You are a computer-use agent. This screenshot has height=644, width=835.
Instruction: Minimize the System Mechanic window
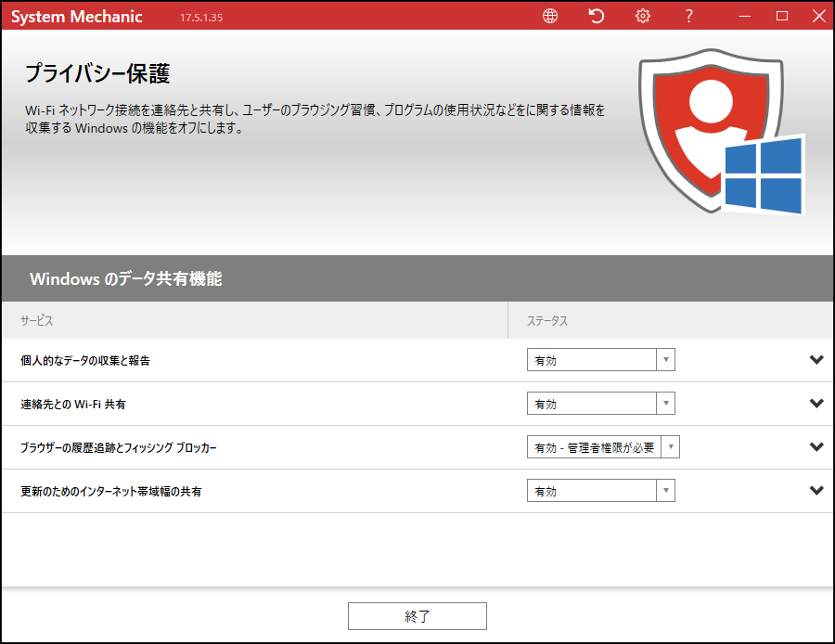(x=745, y=16)
